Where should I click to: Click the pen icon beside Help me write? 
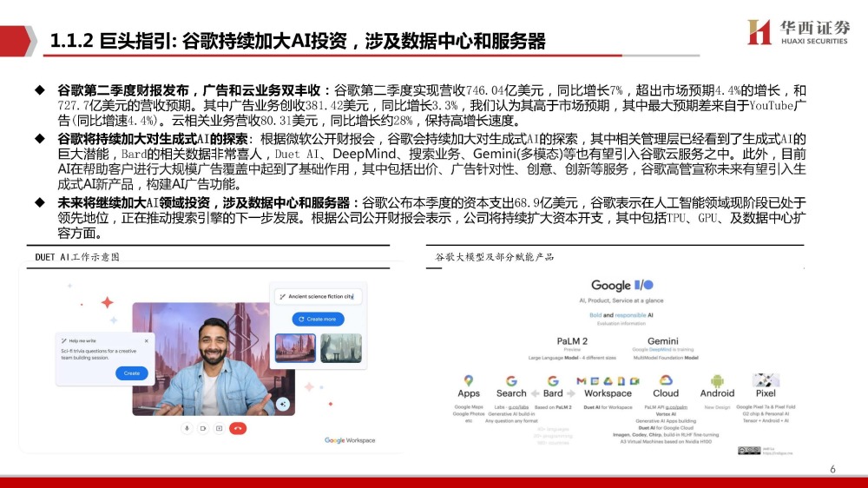(x=63, y=340)
